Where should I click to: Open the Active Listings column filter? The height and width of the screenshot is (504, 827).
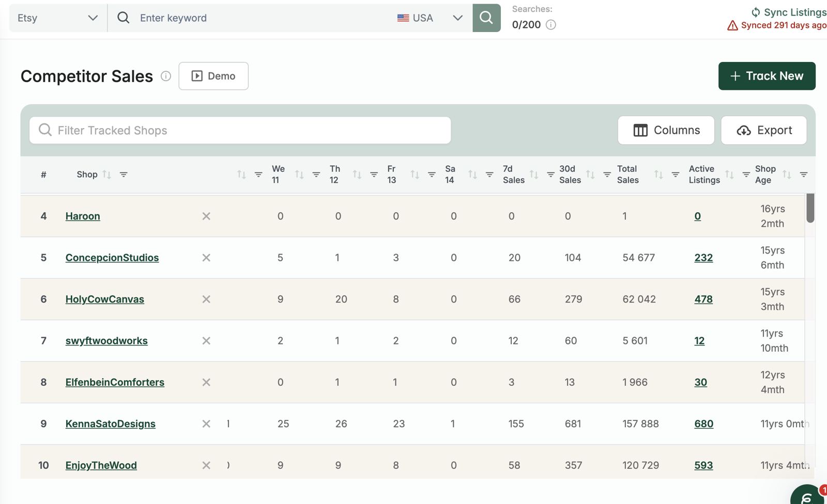746,175
